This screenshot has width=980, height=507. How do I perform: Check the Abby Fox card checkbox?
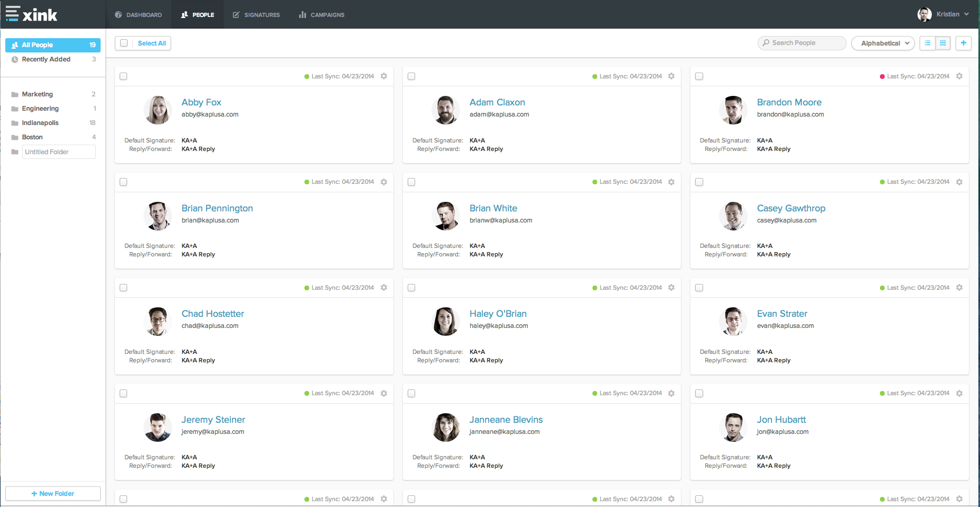pos(123,76)
